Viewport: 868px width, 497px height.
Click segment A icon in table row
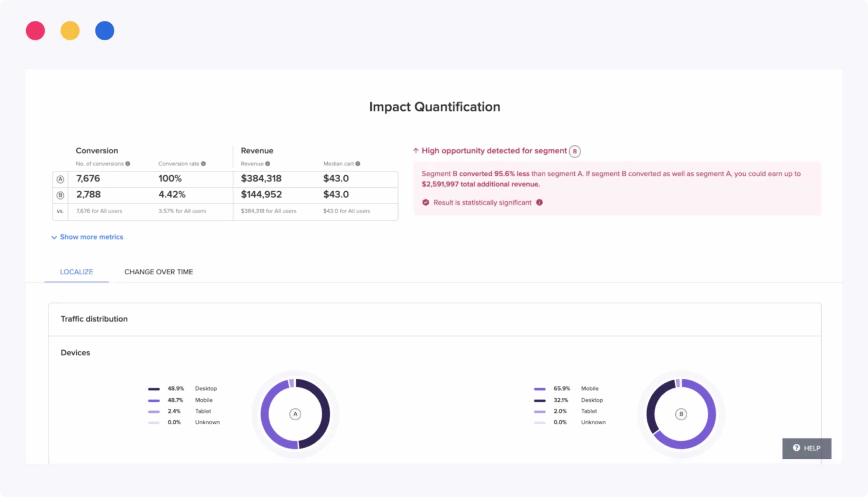(60, 179)
